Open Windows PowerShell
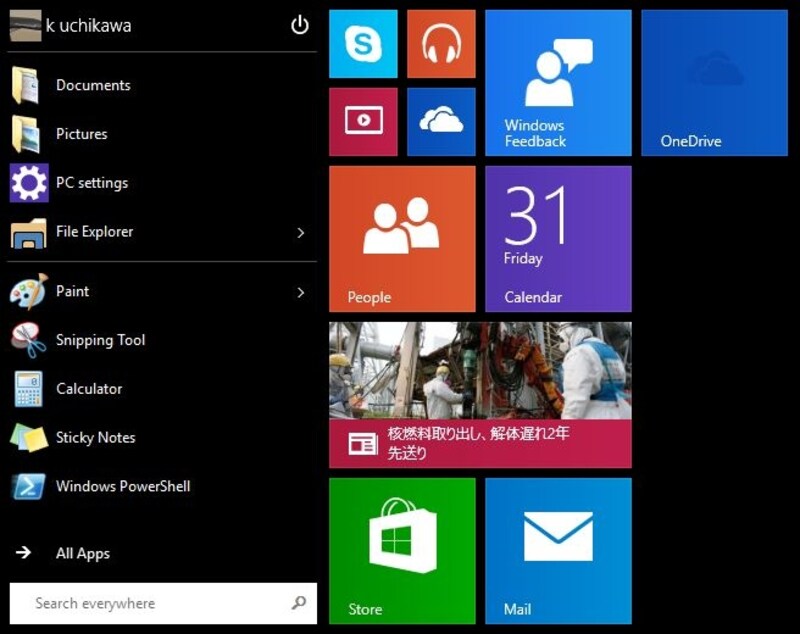The width and height of the screenshot is (800, 634). pyautogui.click(x=122, y=487)
